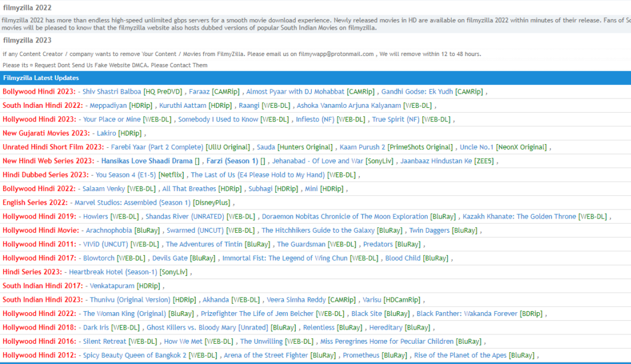Open Kuruthi Aattam movie link
631x364 pixels.
click(183, 105)
